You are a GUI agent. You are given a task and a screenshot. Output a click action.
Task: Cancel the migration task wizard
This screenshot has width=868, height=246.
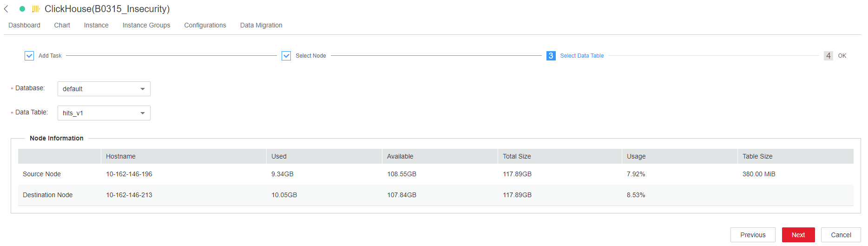coord(841,235)
